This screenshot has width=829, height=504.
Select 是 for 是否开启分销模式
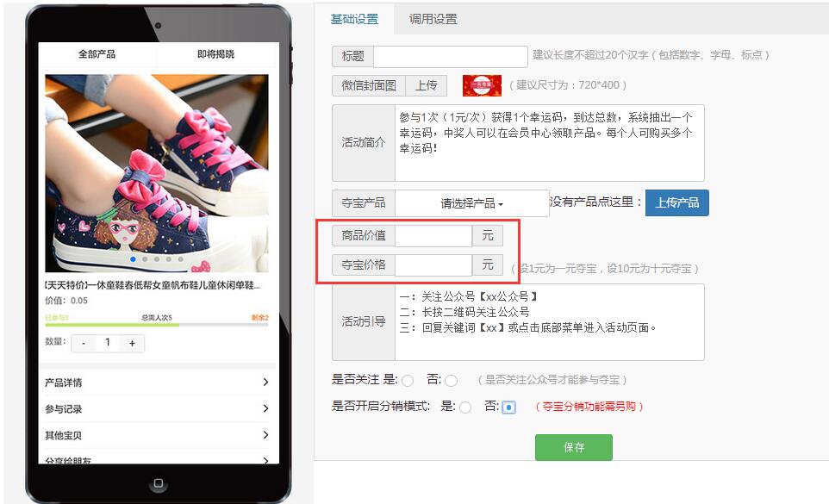pyautogui.click(x=465, y=408)
